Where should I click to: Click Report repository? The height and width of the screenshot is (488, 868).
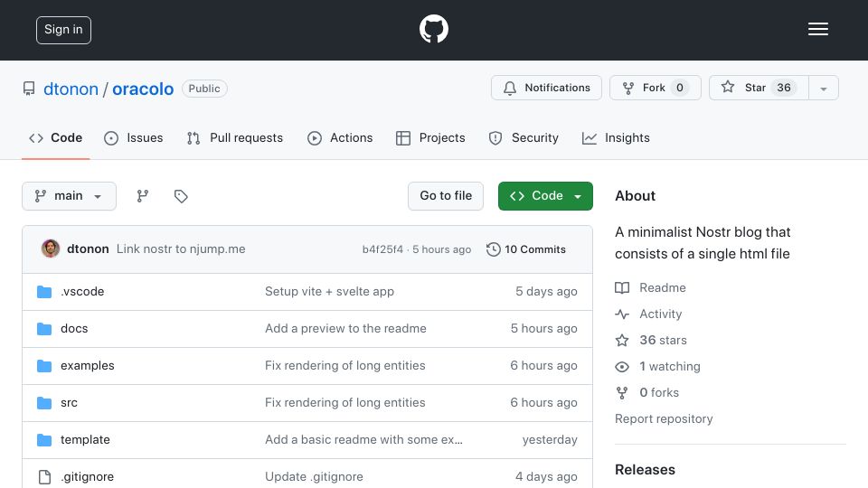coord(664,418)
